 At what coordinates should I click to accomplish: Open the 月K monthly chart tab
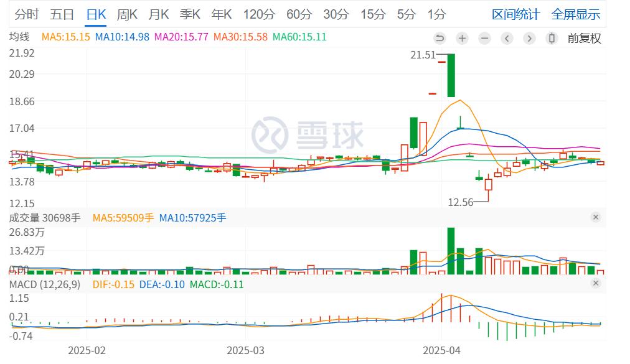[x=159, y=14]
